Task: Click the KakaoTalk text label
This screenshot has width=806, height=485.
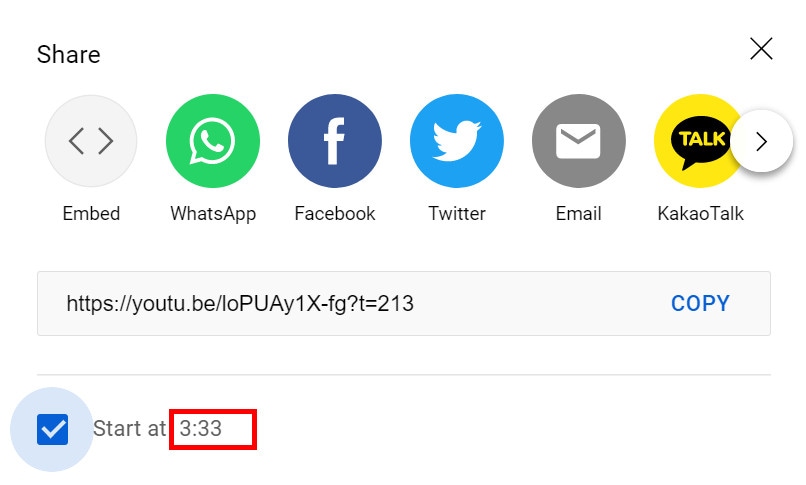Action: point(700,213)
